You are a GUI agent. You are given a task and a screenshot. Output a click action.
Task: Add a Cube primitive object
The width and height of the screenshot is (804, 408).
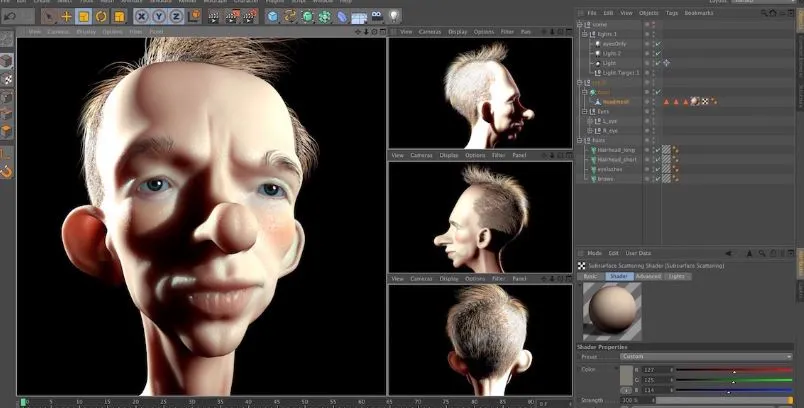coord(272,16)
